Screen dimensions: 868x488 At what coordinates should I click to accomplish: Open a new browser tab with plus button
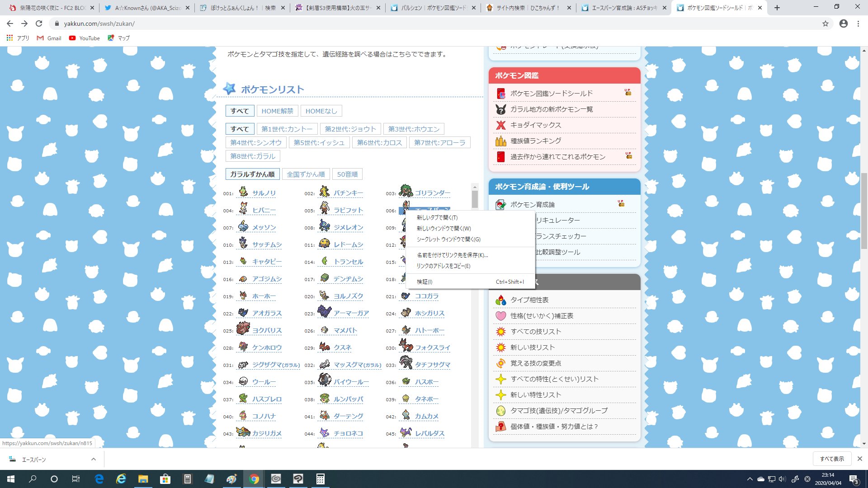click(x=777, y=8)
